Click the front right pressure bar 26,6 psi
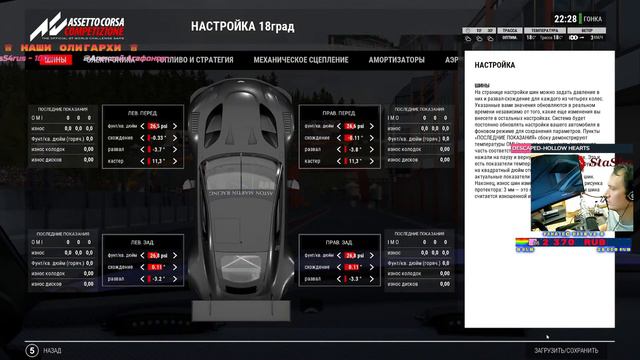 356,126
